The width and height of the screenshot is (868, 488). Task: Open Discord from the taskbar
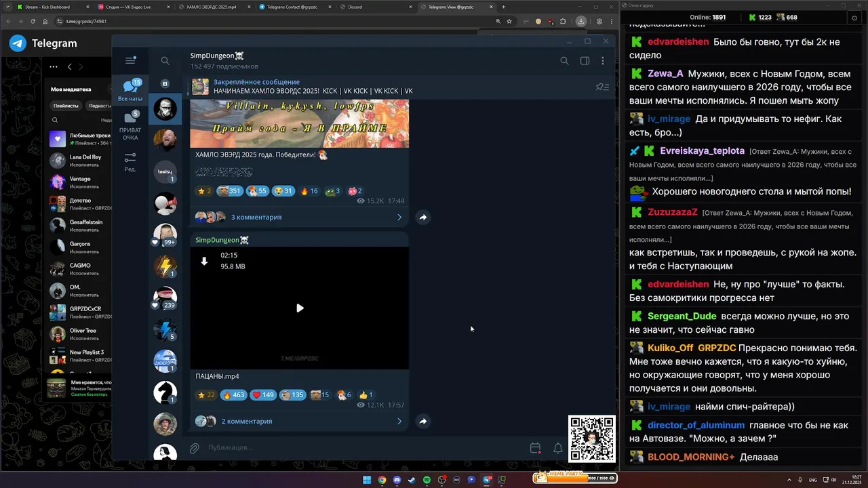click(397, 480)
